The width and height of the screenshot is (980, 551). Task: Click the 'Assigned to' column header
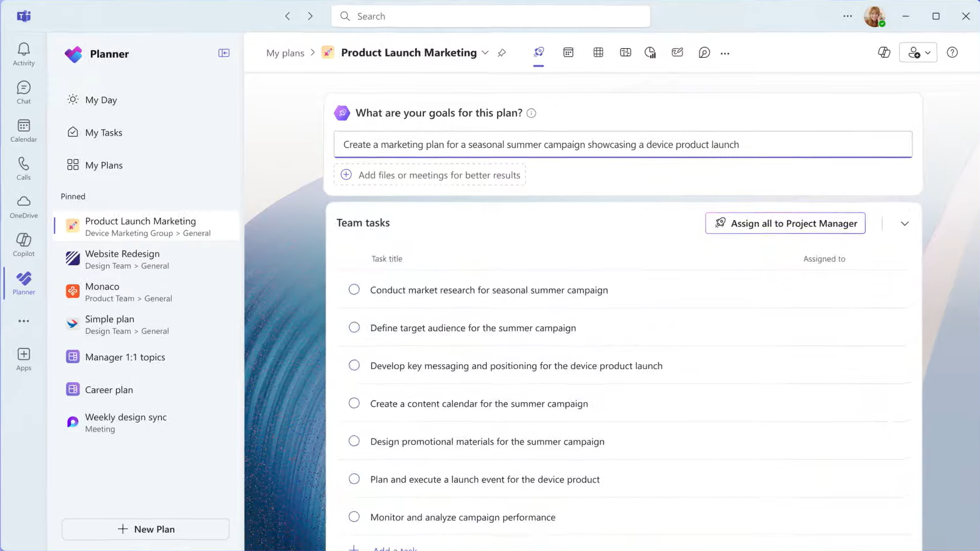pos(824,258)
